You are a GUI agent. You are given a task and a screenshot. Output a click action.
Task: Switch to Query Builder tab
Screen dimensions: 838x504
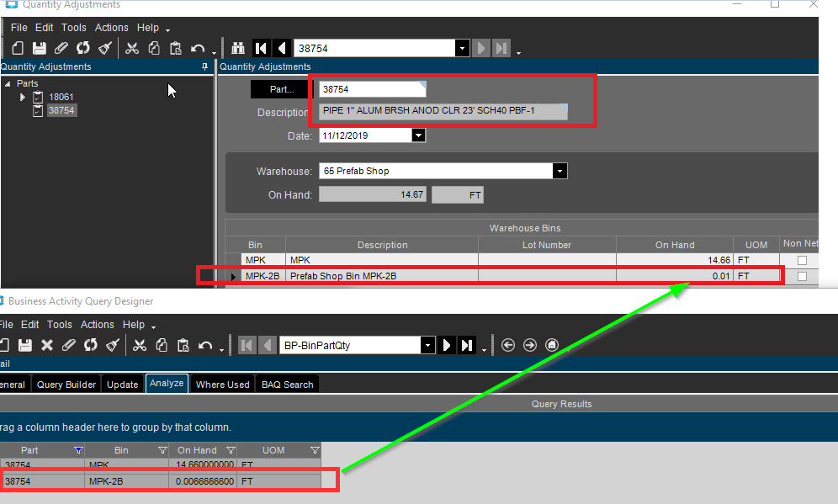tap(66, 385)
